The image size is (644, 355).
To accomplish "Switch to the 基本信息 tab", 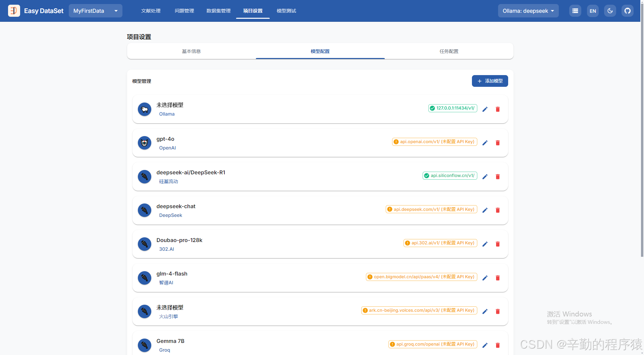I will click(x=192, y=51).
